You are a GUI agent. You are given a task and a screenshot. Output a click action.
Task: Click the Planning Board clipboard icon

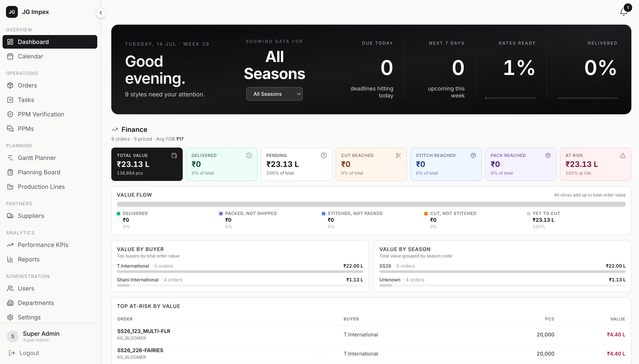tap(10, 172)
